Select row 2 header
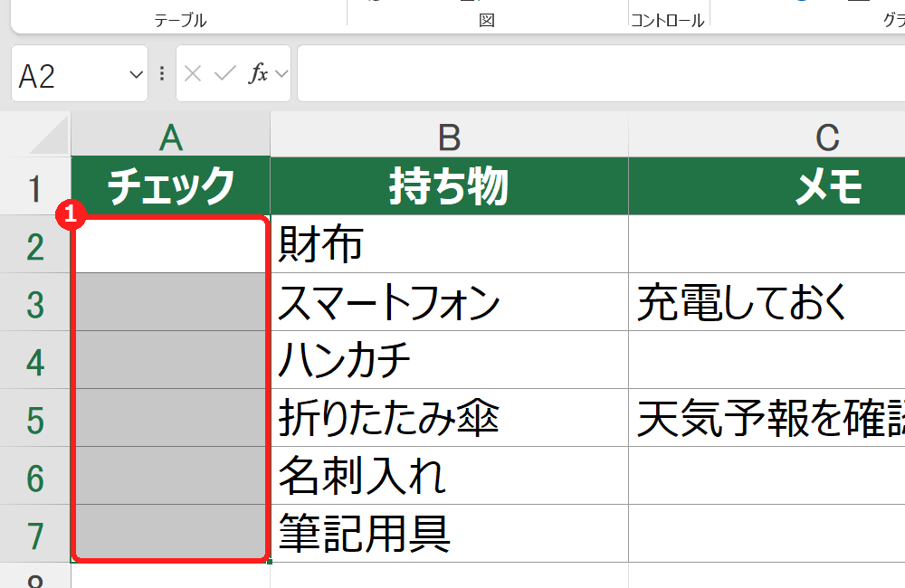This screenshot has height=588, width=905. coord(35,244)
